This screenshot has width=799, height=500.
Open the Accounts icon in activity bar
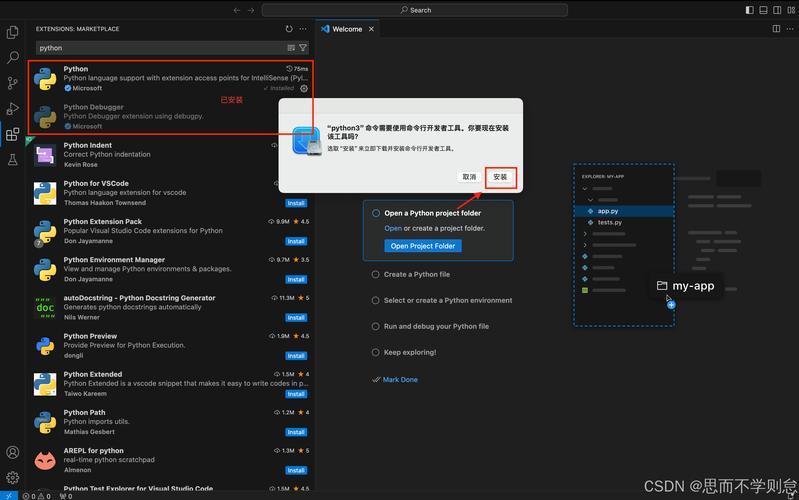click(13, 452)
